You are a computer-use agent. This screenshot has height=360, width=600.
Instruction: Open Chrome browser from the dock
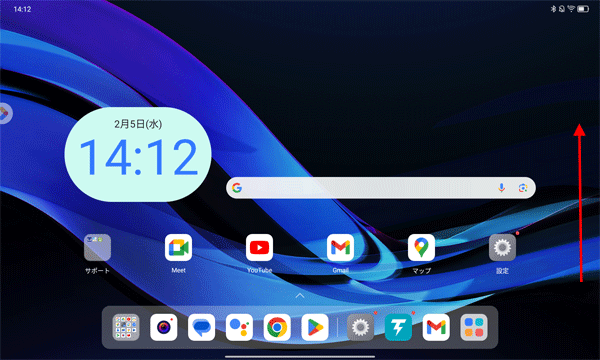pos(277,327)
